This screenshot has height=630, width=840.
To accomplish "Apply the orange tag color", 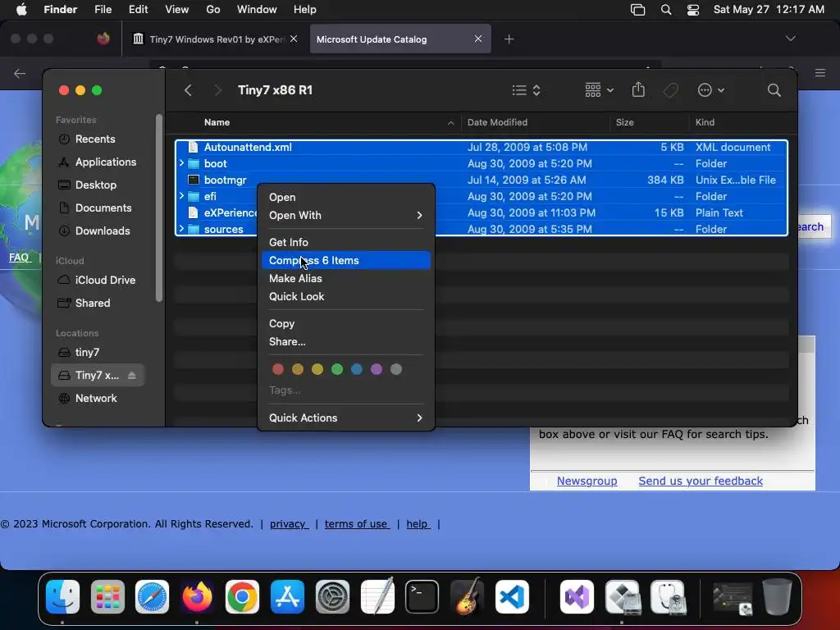I will click(298, 369).
